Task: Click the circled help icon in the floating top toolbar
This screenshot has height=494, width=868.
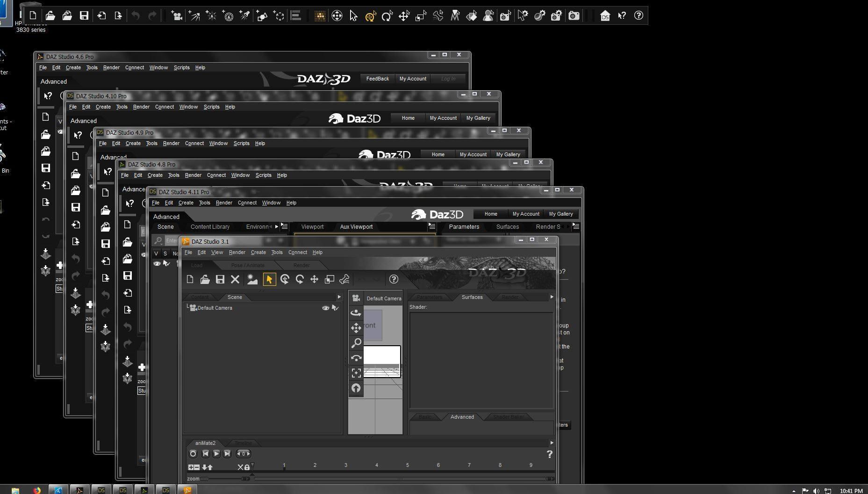Action: [638, 15]
